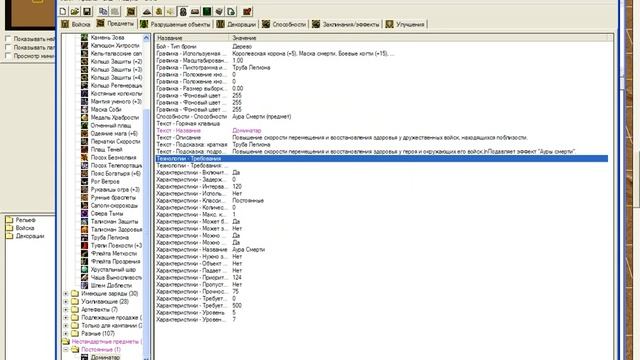Expand the Усиливающие (28) folder
The height and width of the screenshot is (360, 640).
point(66,302)
